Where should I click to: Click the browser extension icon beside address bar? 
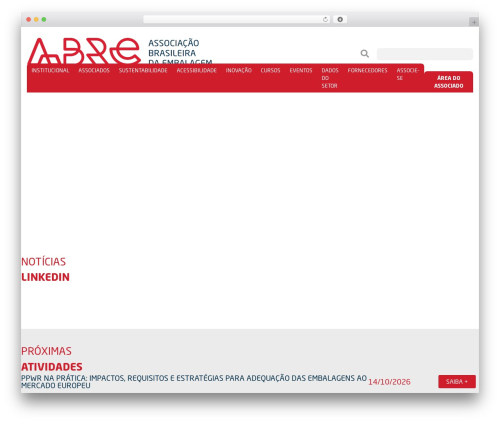click(x=340, y=19)
